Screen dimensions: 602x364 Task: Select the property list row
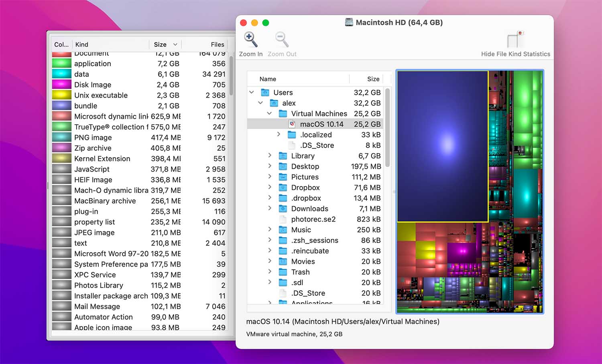point(139,222)
